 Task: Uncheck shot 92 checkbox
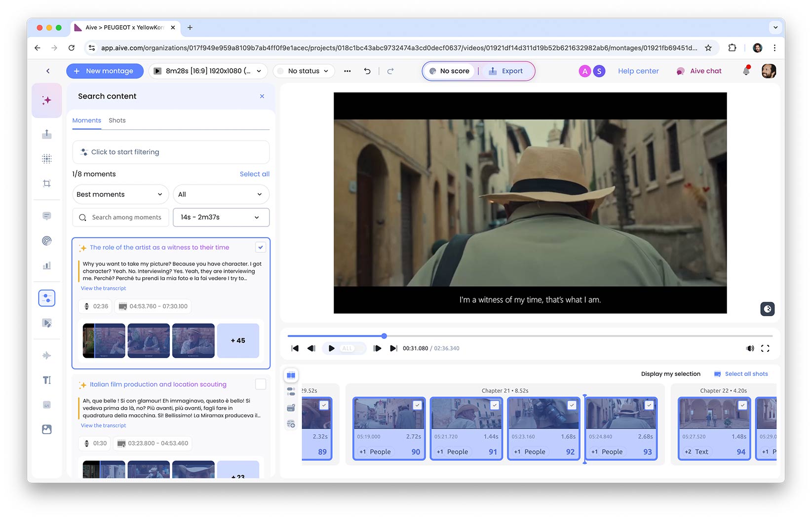[x=572, y=405]
